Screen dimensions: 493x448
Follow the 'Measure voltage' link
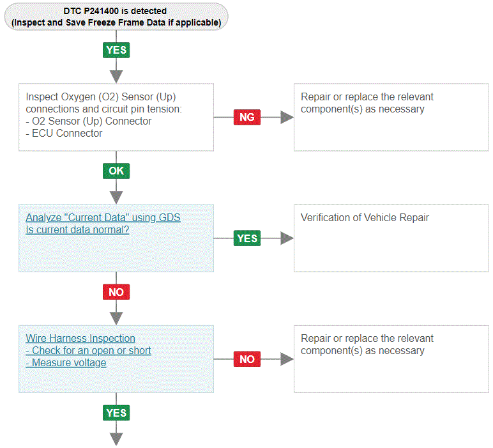66,363
